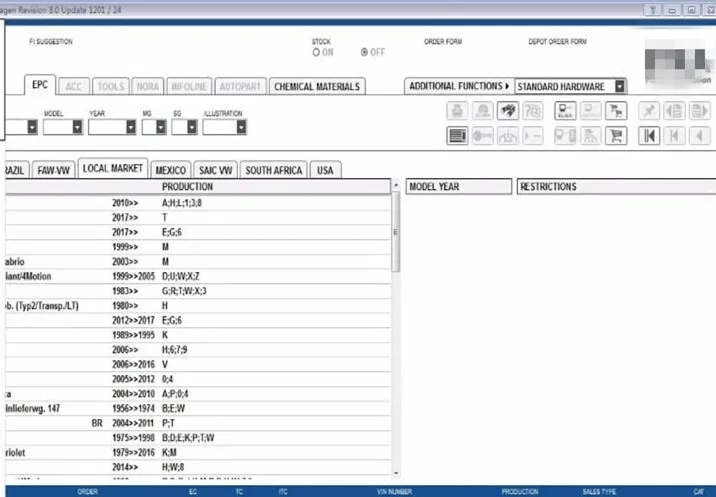
Task: Click the download tray arrow icon
Action: tap(508, 136)
